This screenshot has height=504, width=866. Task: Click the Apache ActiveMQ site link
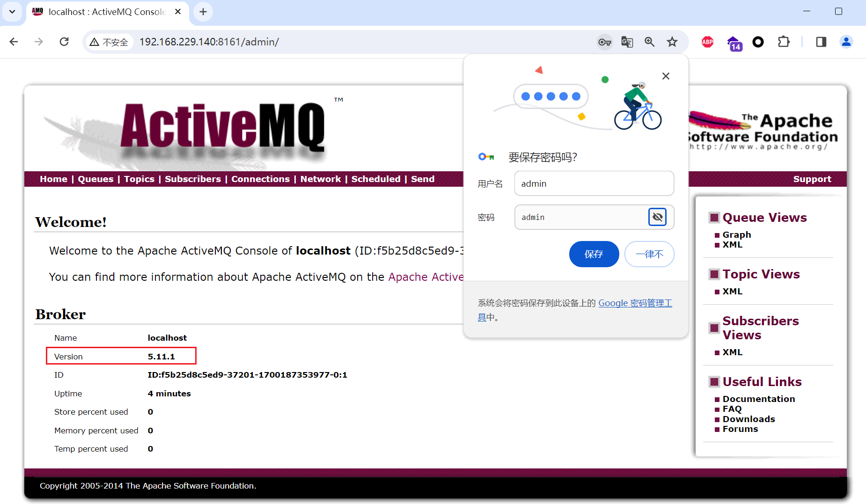[x=426, y=277]
